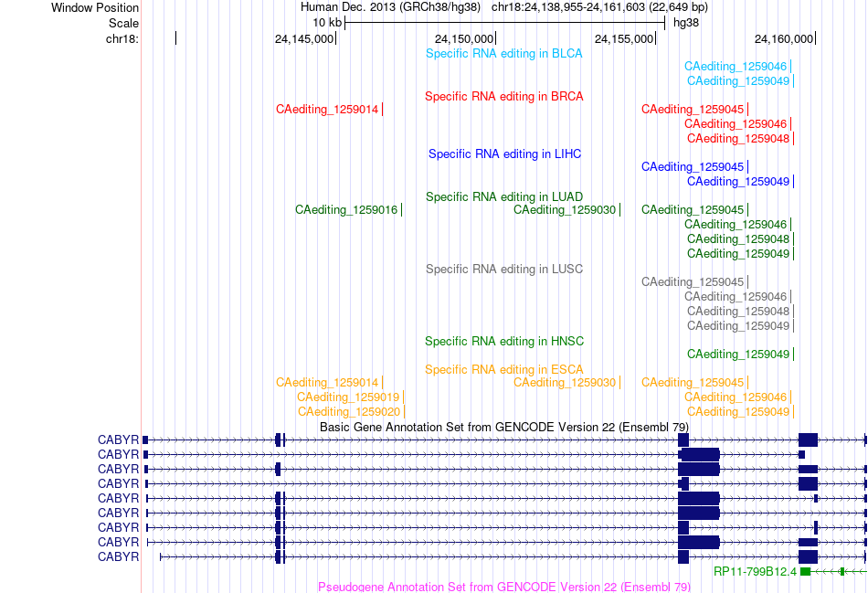The image size is (868, 593).
Task: Open the Specific RNA editing in HNSC track
Action: tap(503, 341)
